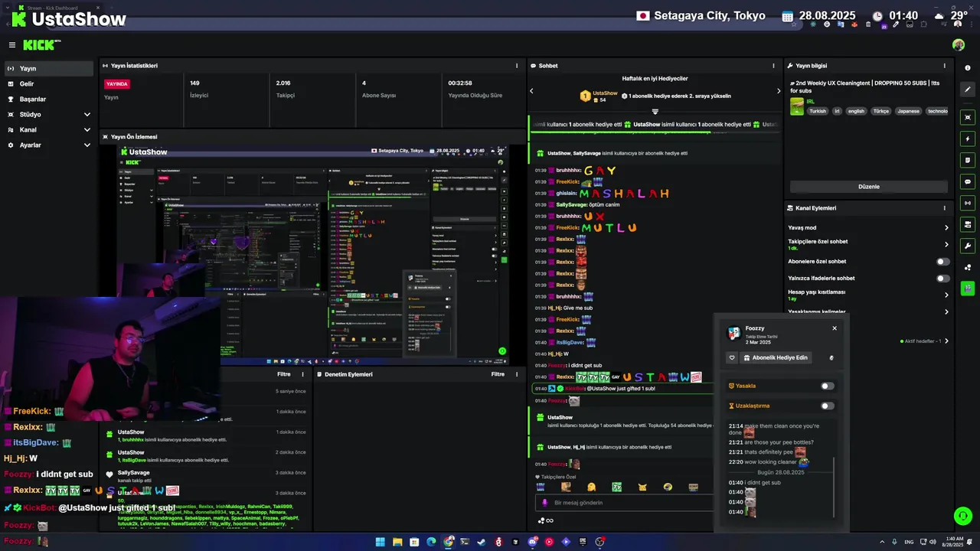Open Kanal Eylemleri panel three-dot menu

coord(944,208)
